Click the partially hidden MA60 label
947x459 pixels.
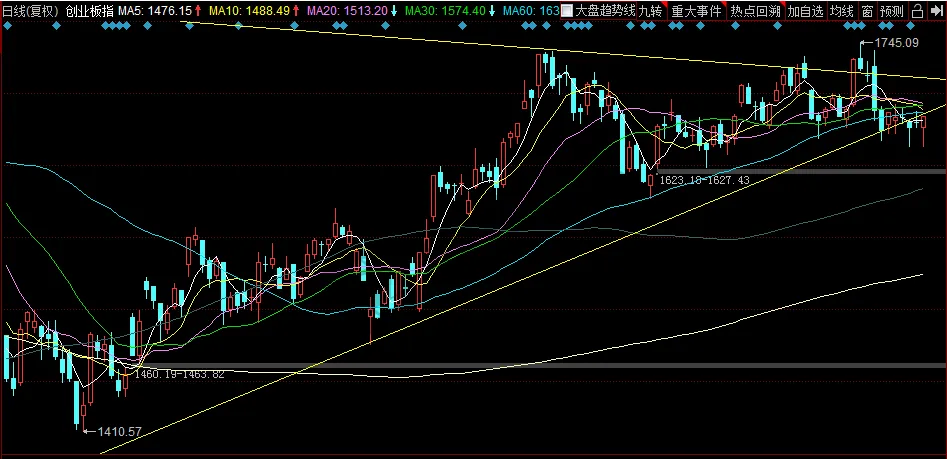point(531,11)
